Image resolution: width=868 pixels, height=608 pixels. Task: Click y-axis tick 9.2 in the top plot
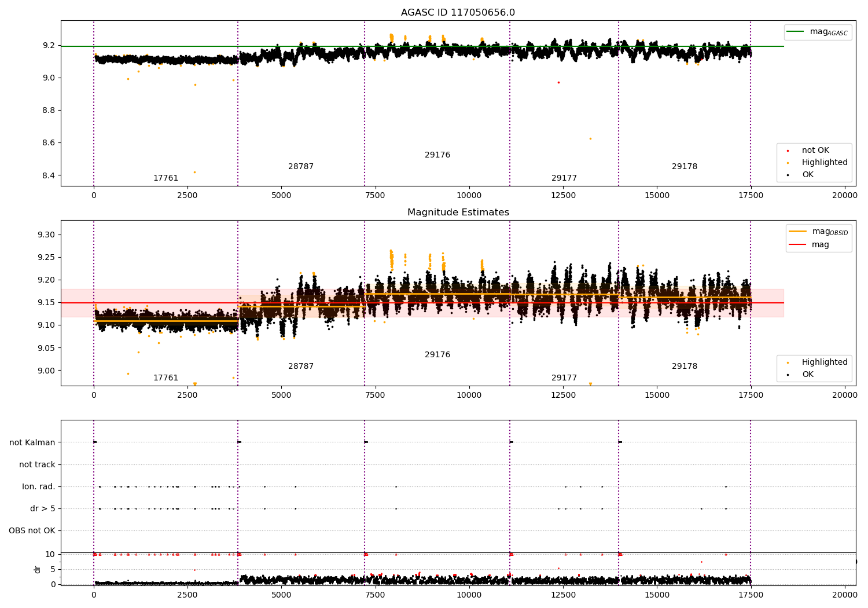click(49, 46)
